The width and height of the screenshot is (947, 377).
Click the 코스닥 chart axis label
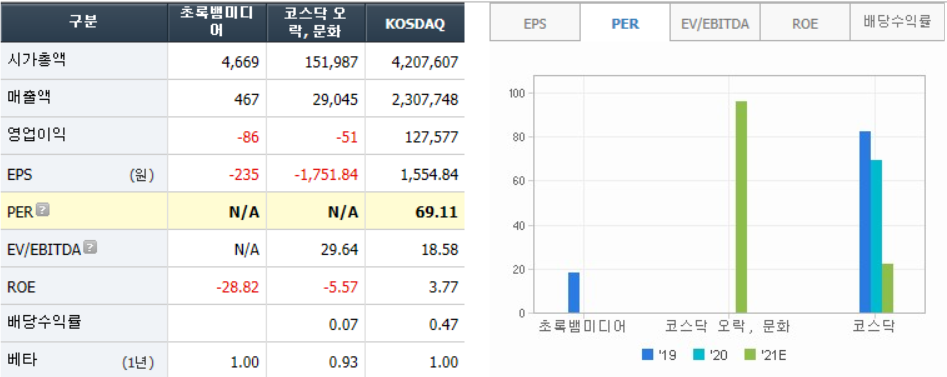click(873, 327)
